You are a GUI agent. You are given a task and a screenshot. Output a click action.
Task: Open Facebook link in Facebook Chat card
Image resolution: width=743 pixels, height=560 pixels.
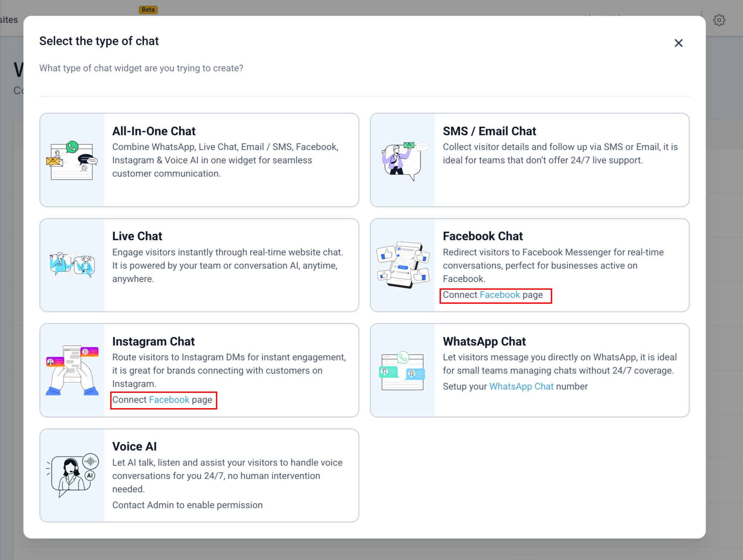(500, 295)
